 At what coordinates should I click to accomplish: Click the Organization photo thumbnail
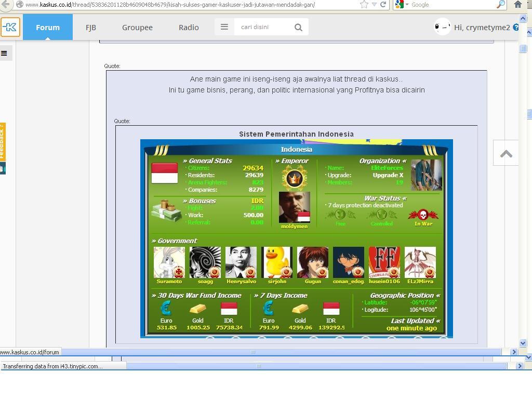(x=426, y=175)
